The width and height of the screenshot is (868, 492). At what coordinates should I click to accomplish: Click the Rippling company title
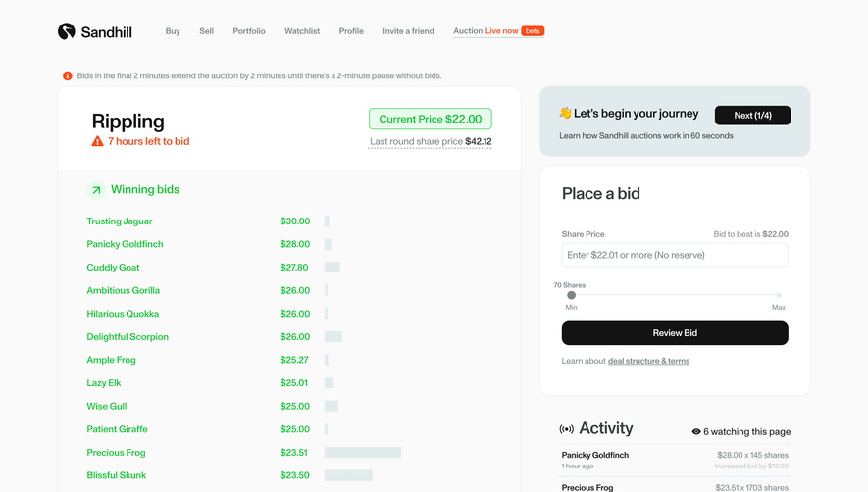[128, 122]
